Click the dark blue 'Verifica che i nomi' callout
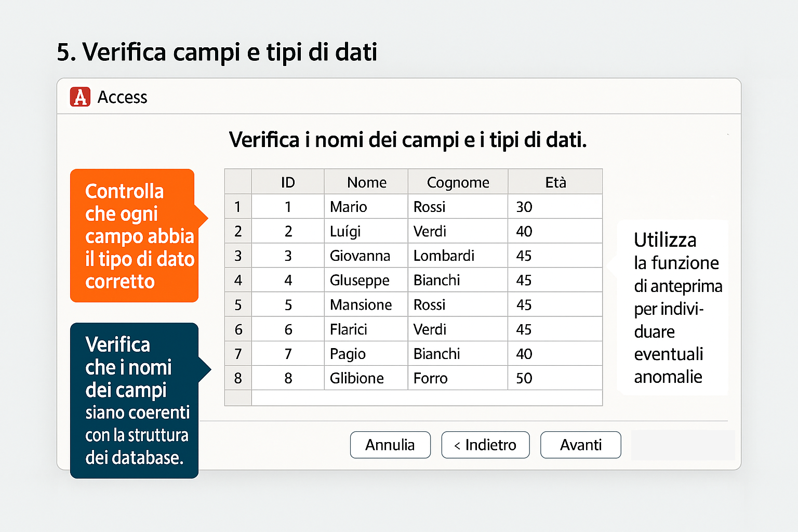This screenshot has height=532, width=798. 134,400
